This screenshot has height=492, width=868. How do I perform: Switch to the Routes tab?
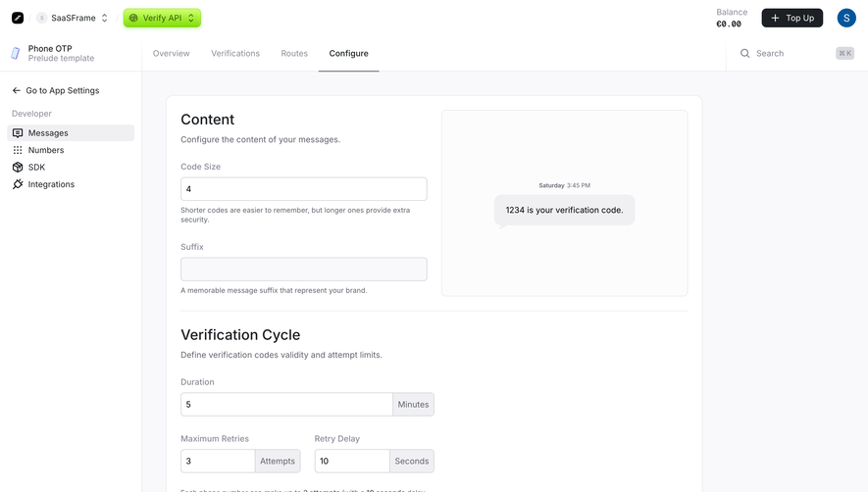(x=294, y=53)
